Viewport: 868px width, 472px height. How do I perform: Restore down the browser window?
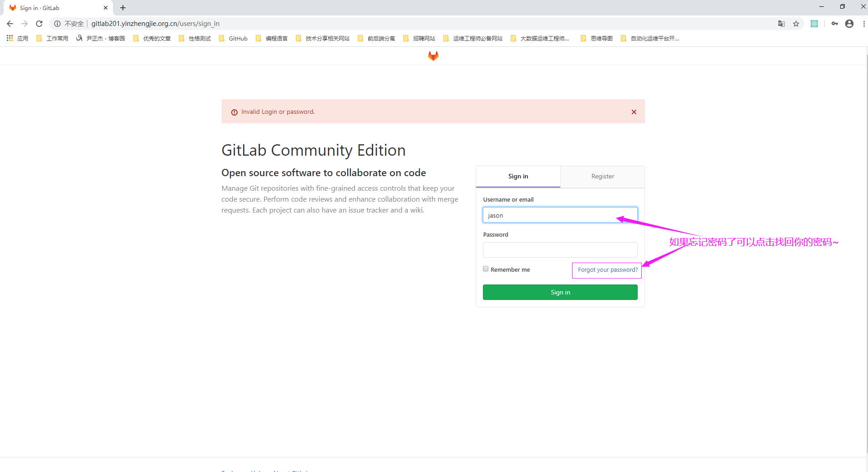coord(842,6)
